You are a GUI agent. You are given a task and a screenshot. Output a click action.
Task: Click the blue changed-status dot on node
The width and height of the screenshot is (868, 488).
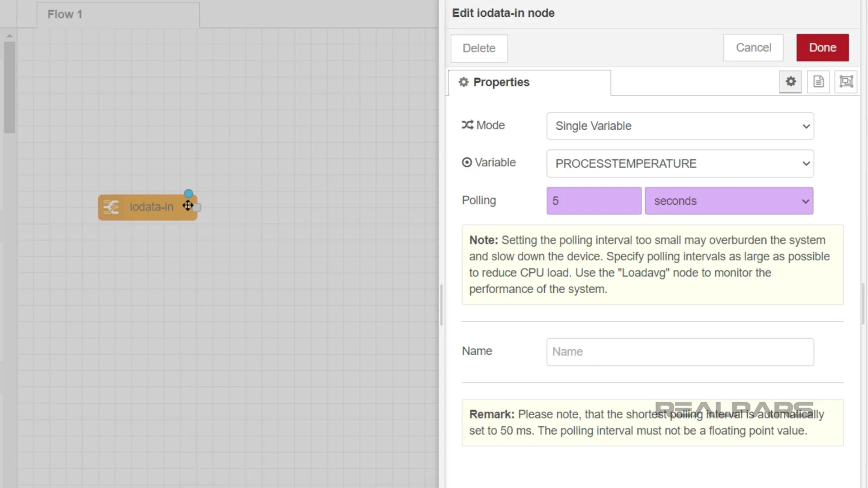[189, 194]
